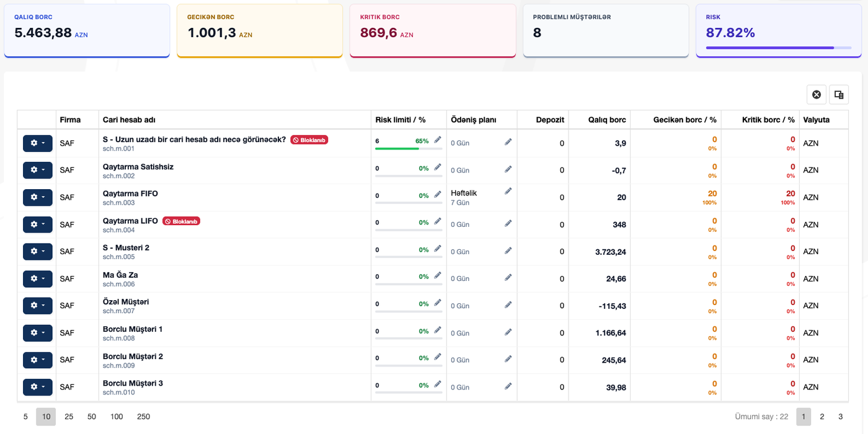Viewport: 868px width, 434px height.
Task: Edit risk limit pencil for Ma Ğa Za
Action: tap(438, 276)
